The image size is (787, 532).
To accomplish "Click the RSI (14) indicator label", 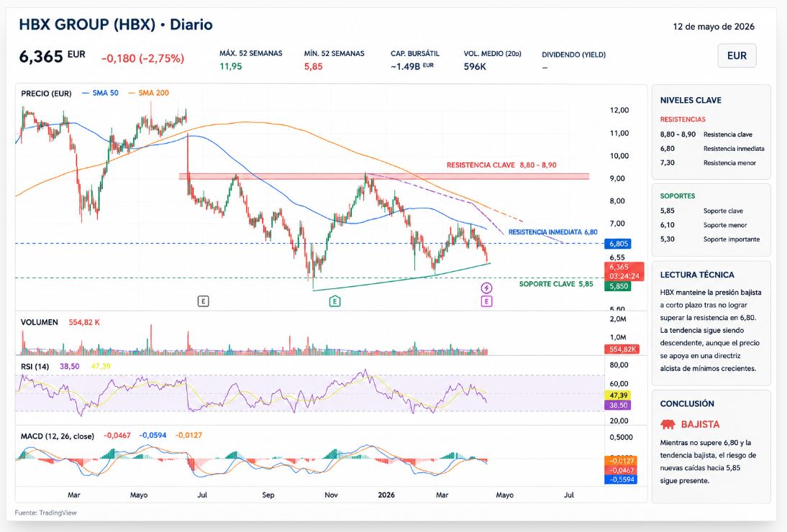I will pyautogui.click(x=35, y=367).
